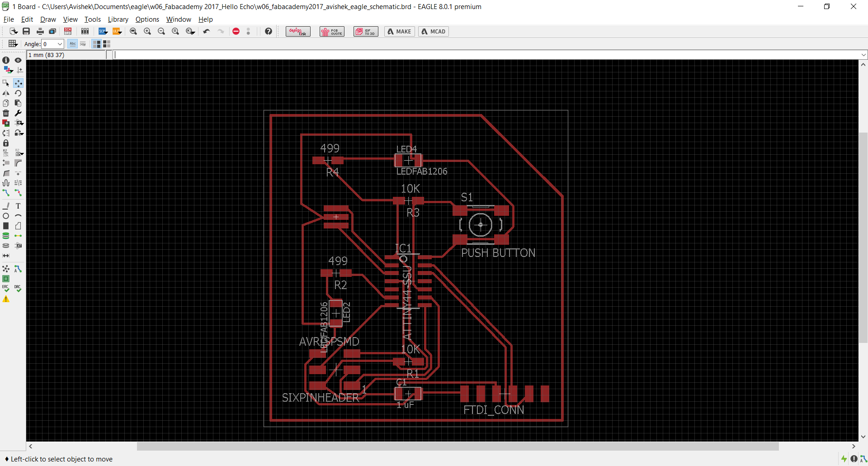
Task: Run the DRC check
Action: click(18, 289)
